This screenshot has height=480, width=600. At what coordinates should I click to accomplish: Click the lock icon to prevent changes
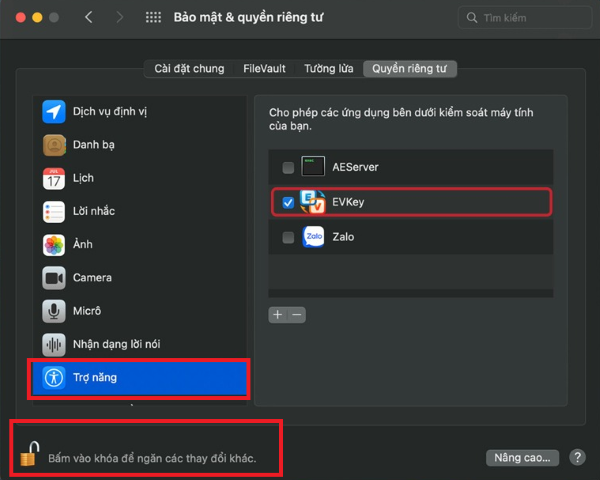(29, 454)
